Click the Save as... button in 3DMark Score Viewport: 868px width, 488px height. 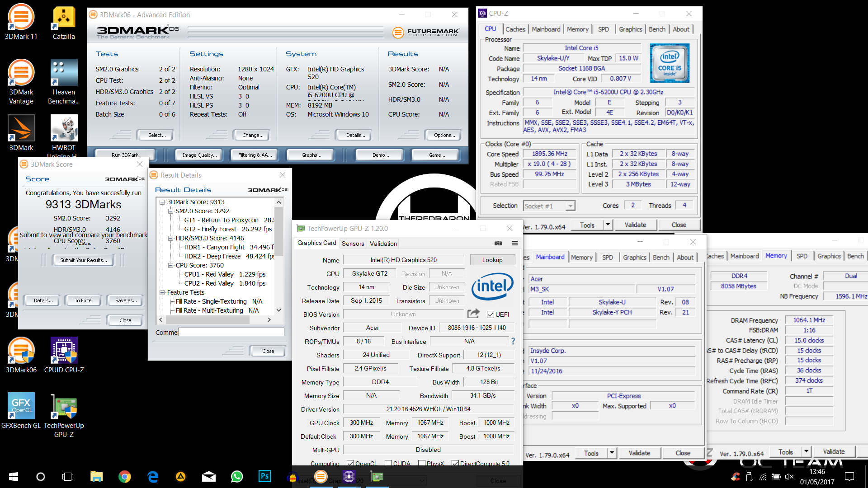click(126, 300)
